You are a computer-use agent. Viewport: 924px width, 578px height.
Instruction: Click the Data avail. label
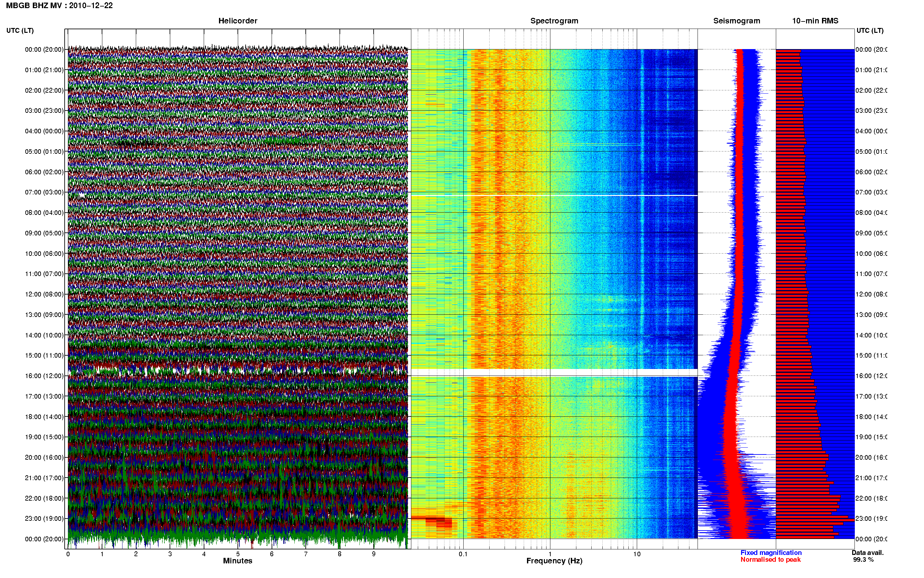click(x=867, y=553)
